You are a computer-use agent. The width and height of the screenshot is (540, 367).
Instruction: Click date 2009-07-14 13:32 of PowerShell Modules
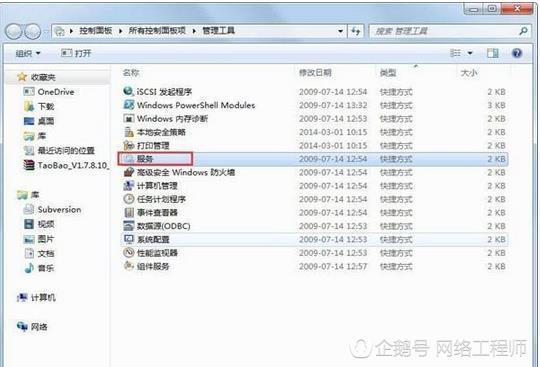(x=333, y=105)
